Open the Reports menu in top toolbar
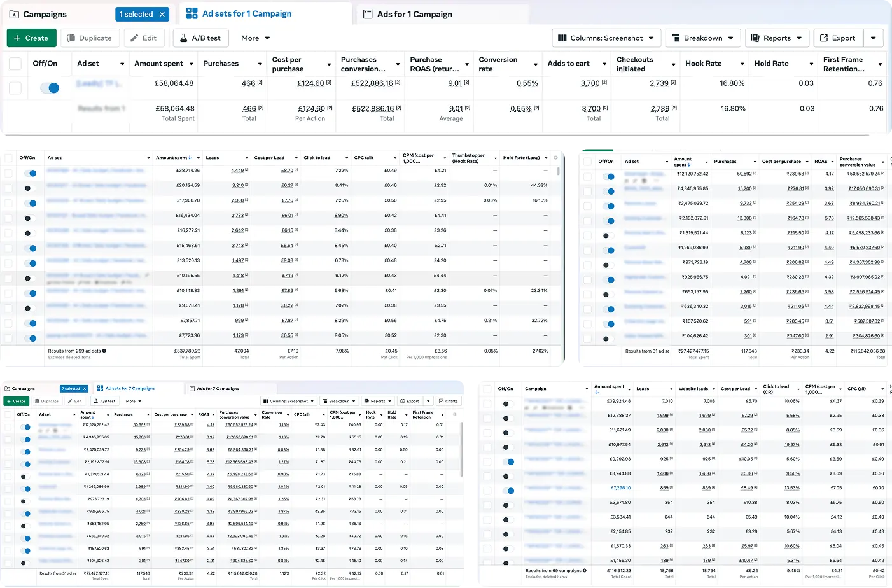The width and height of the screenshot is (892, 588). tap(777, 38)
